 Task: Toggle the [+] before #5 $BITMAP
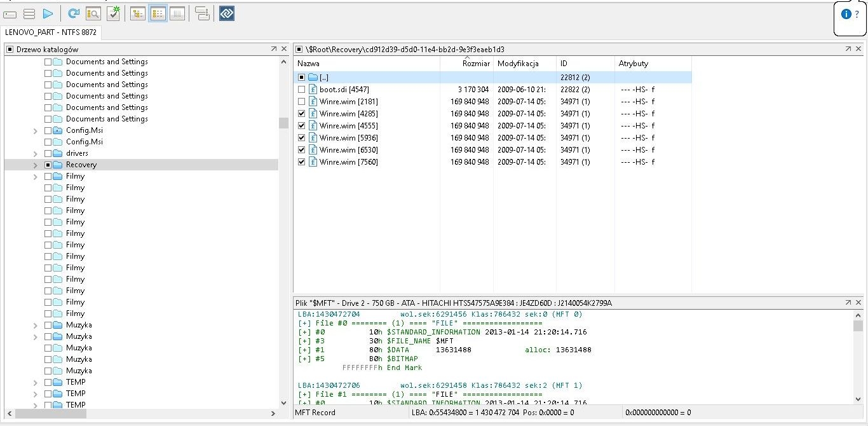point(304,359)
